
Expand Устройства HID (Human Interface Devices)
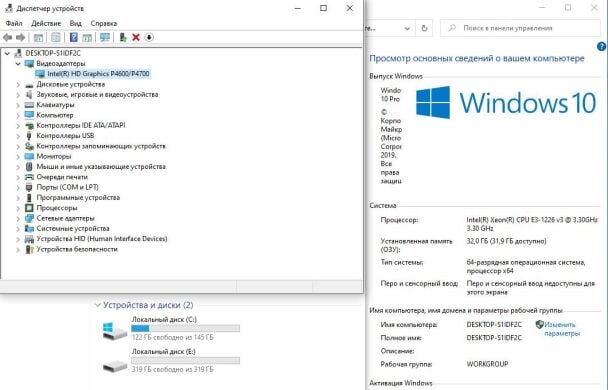[18, 239]
